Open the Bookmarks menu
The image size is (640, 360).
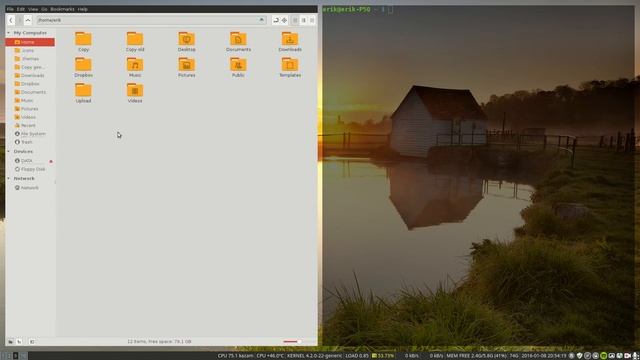click(x=62, y=9)
